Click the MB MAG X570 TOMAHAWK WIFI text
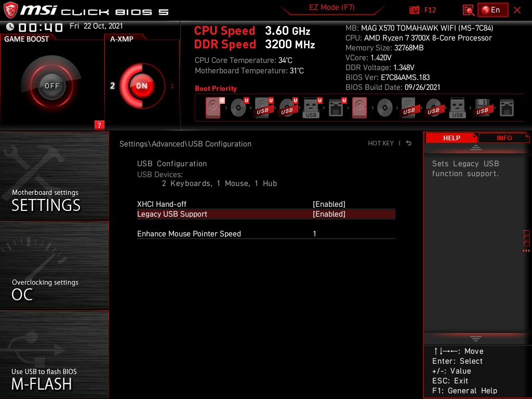Image resolution: width=532 pixels, height=399 pixels. click(419, 28)
